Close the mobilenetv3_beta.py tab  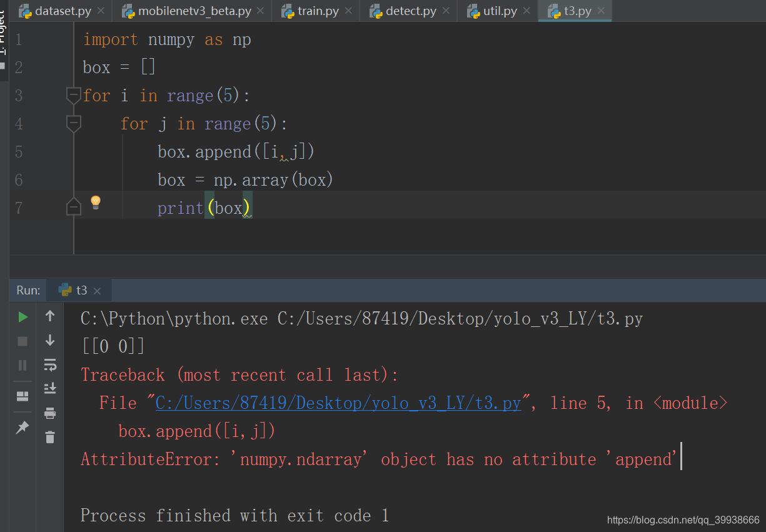coord(261,11)
